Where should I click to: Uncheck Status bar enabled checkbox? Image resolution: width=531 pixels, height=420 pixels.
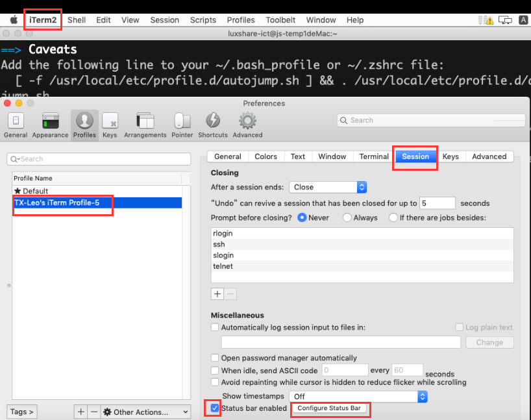215,408
